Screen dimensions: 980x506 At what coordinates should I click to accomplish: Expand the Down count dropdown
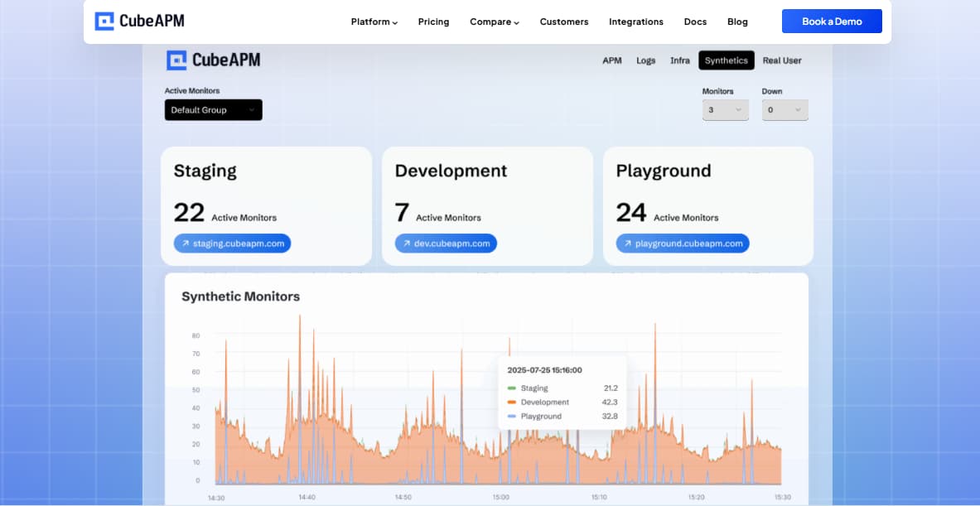tap(784, 109)
